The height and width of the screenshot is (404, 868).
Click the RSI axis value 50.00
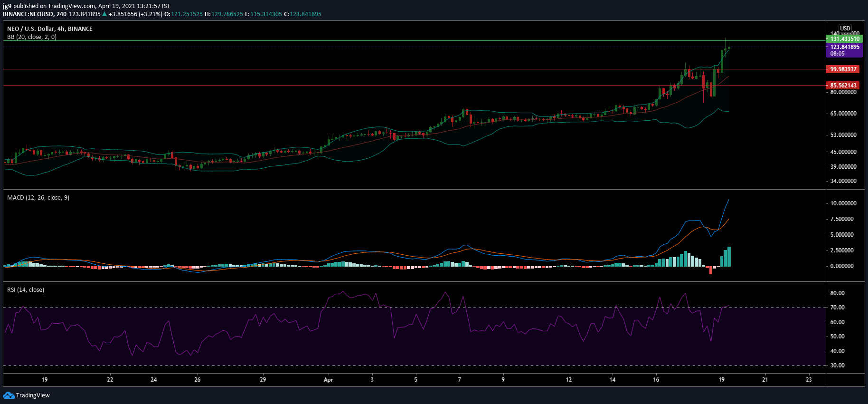click(838, 337)
